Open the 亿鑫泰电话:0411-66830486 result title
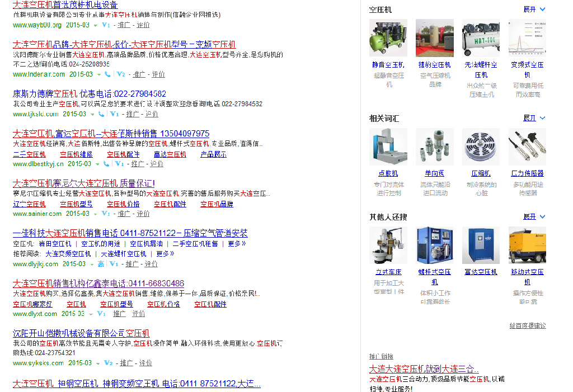 coord(98,284)
